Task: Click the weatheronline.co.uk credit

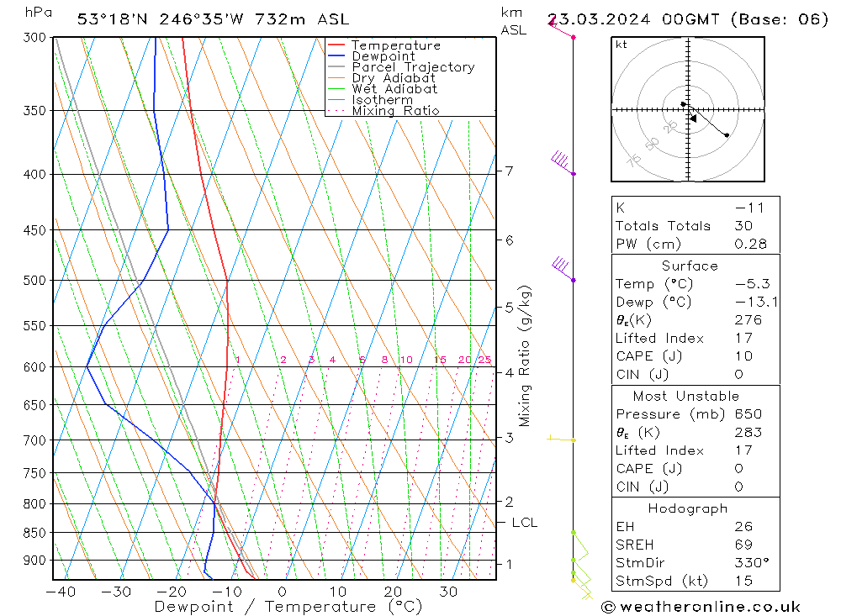Action: click(701, 607)
